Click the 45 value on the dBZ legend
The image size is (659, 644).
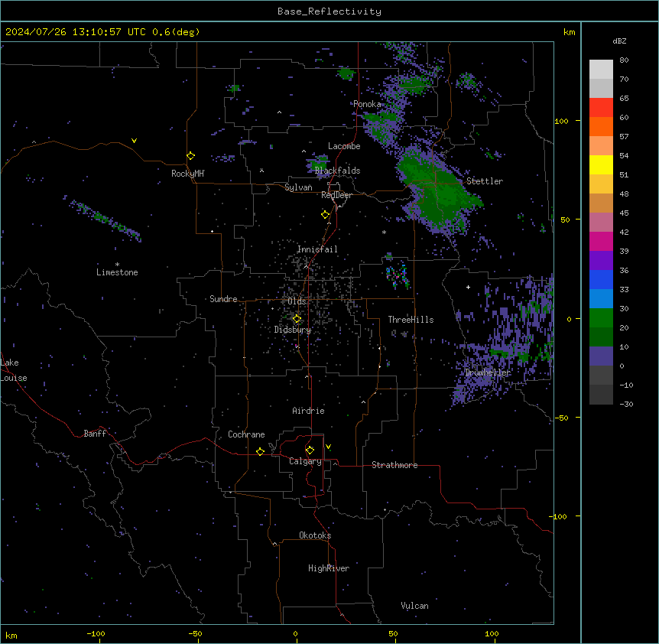[624, 213]
